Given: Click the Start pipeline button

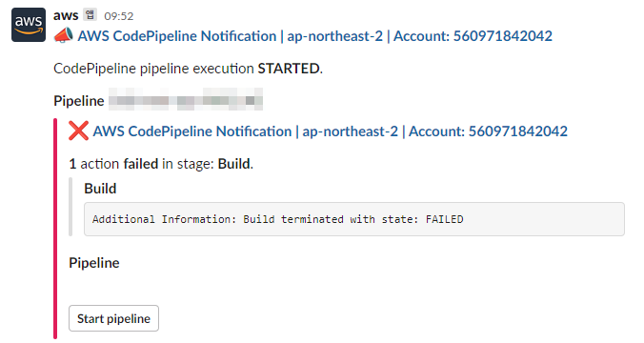Looking at the screenshot, I should [113, 318].
